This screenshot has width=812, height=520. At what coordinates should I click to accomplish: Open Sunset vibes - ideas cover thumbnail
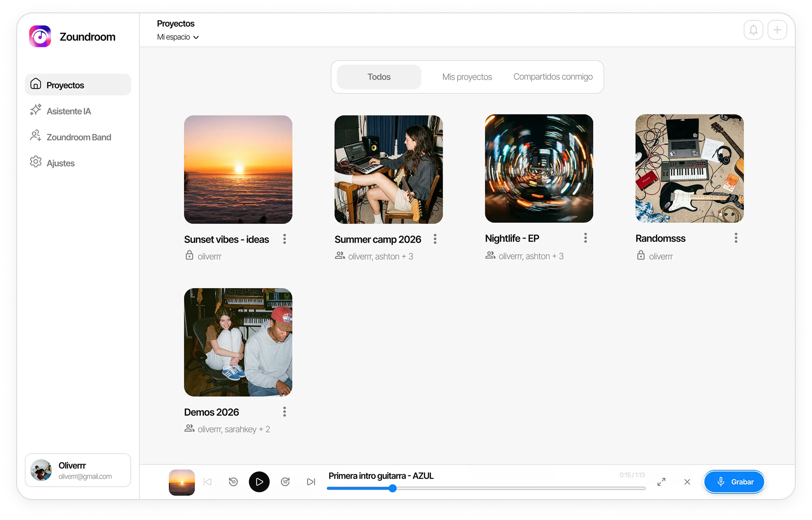click(238, 169)
